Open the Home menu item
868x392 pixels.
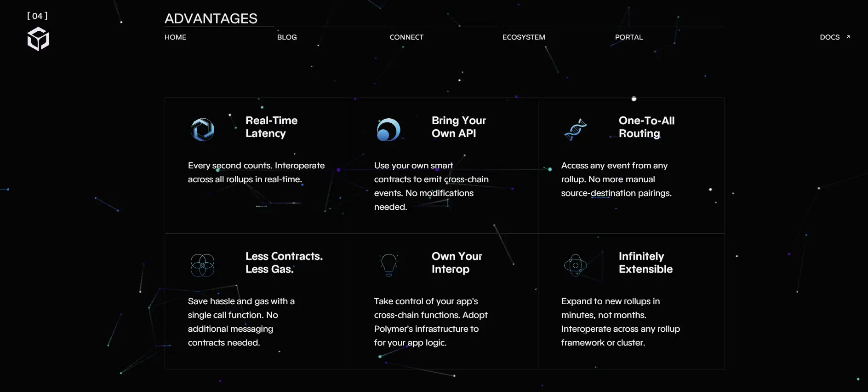pos(176,37)
